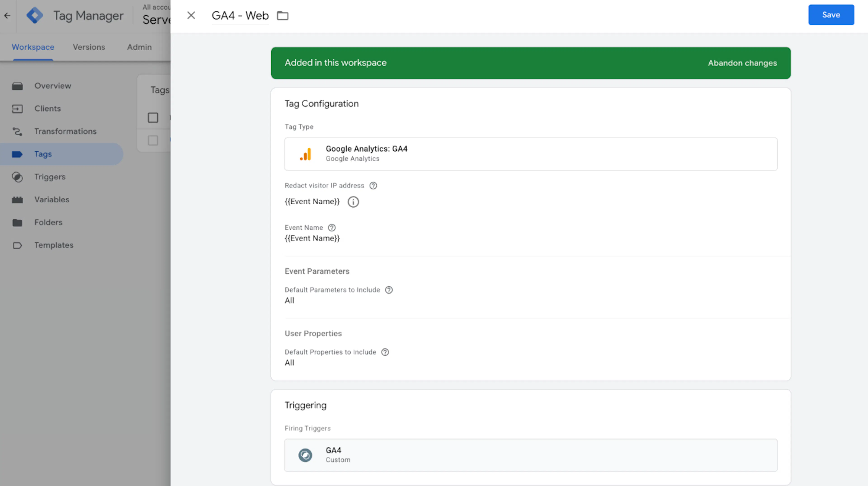Click 'Added in this workspace' banner text
Viewport: 868px width, 486px height.
coord(336,63)
